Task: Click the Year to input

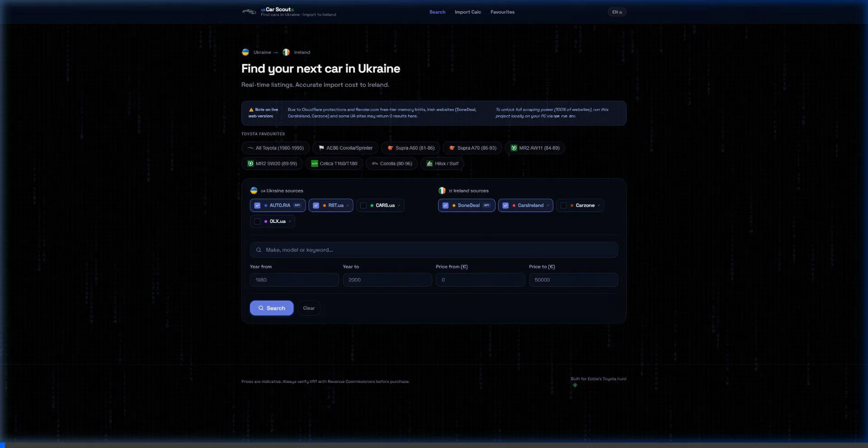Action: coord(387,280)
